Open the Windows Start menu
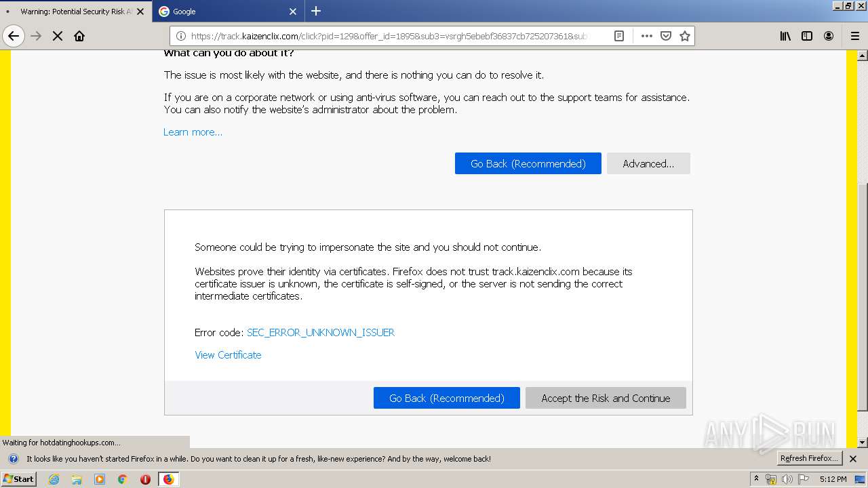 [18, 479]
